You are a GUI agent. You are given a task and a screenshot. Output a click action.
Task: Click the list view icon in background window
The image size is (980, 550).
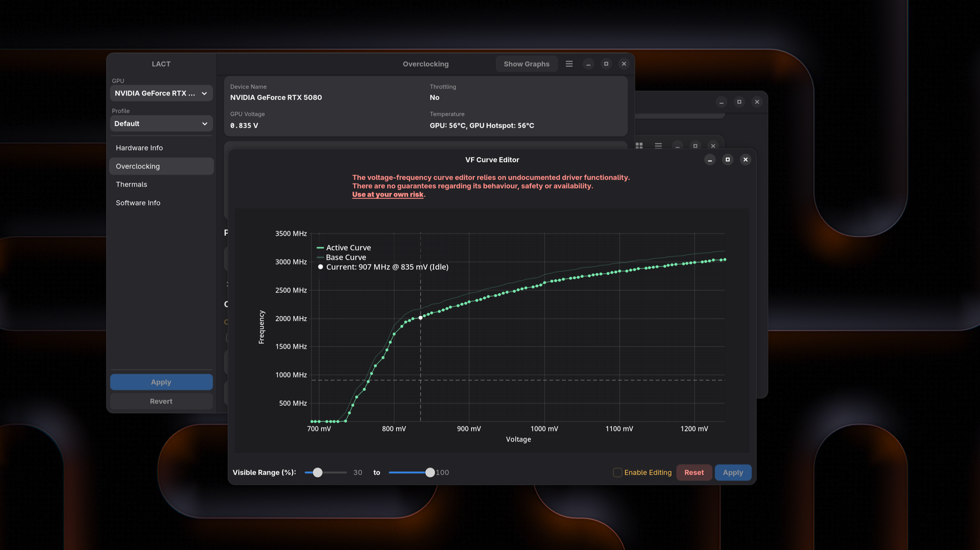pos(658,146)
